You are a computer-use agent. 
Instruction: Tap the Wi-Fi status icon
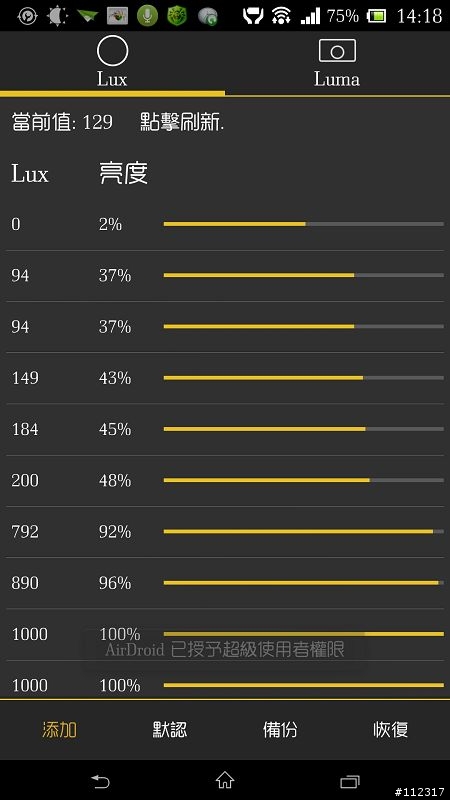pos(281,16)
